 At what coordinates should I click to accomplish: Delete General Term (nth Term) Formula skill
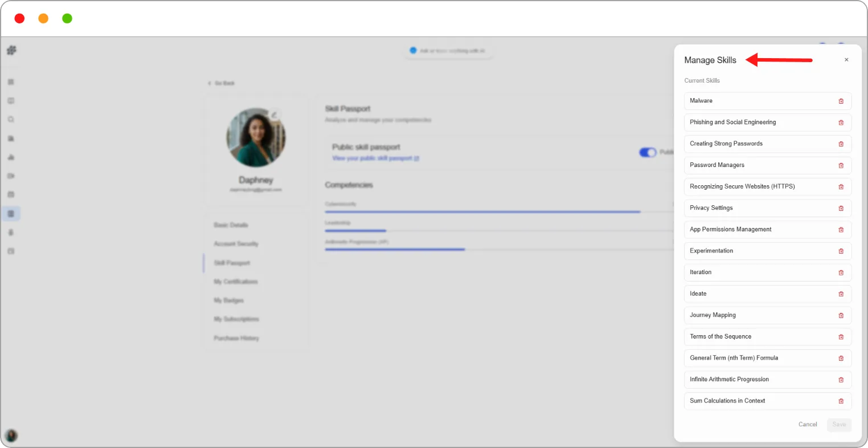click(x=841, y=358)
